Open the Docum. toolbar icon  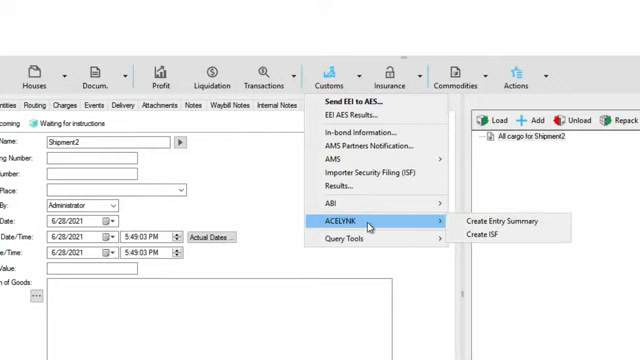[x=95, y=72]
